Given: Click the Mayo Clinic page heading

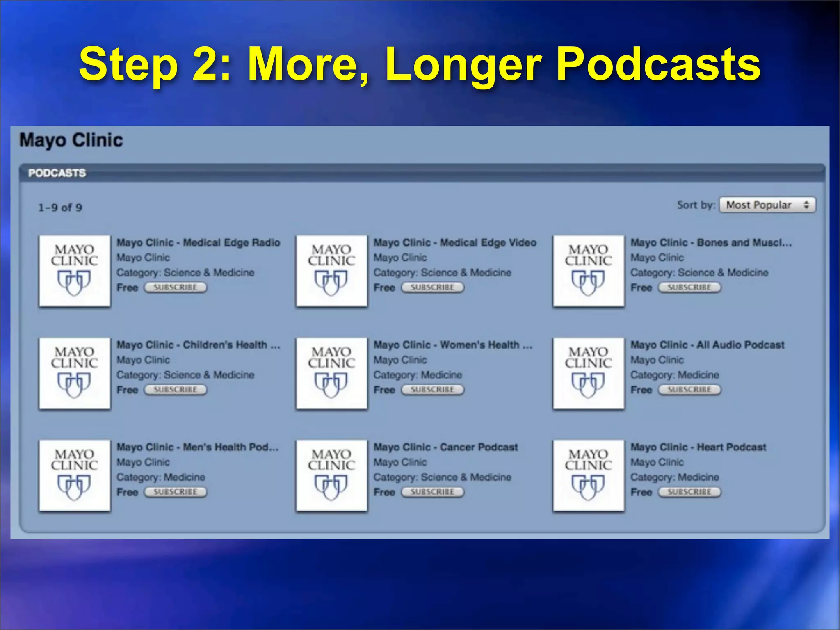Looking at the screenshot, I should point(71,141).
